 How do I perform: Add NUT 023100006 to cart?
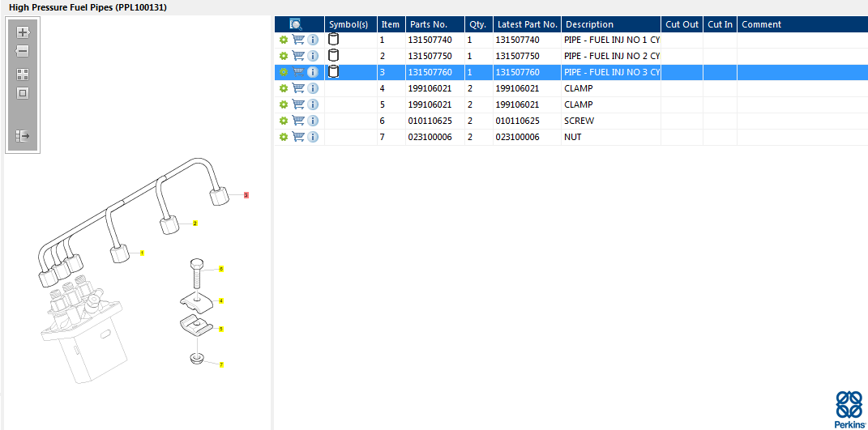pyautogui.click(x=298, y=137)
